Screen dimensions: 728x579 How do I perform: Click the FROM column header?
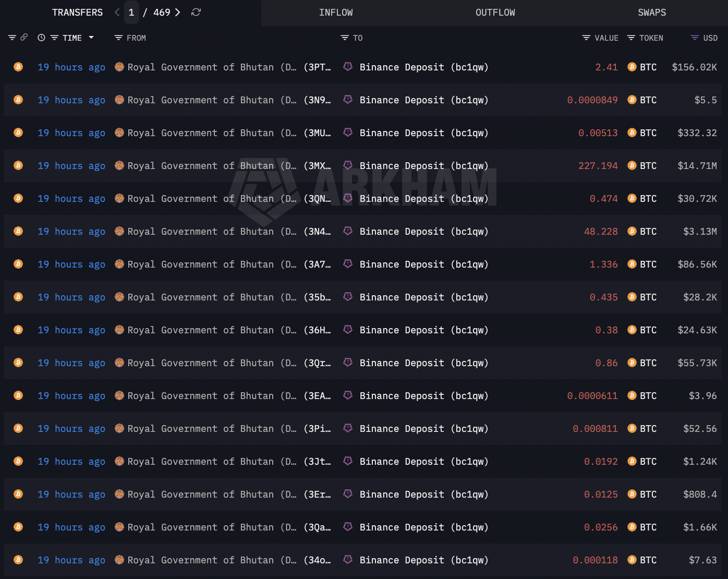pos(136,38)
